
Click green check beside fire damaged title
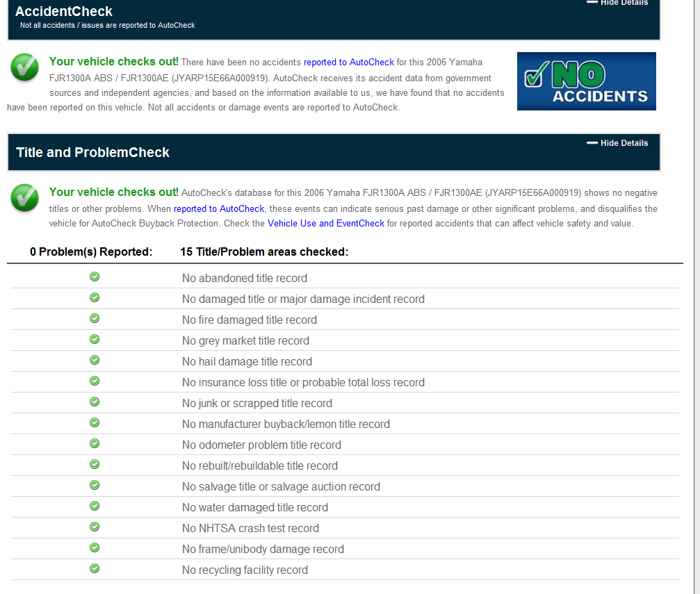(95, 318)
